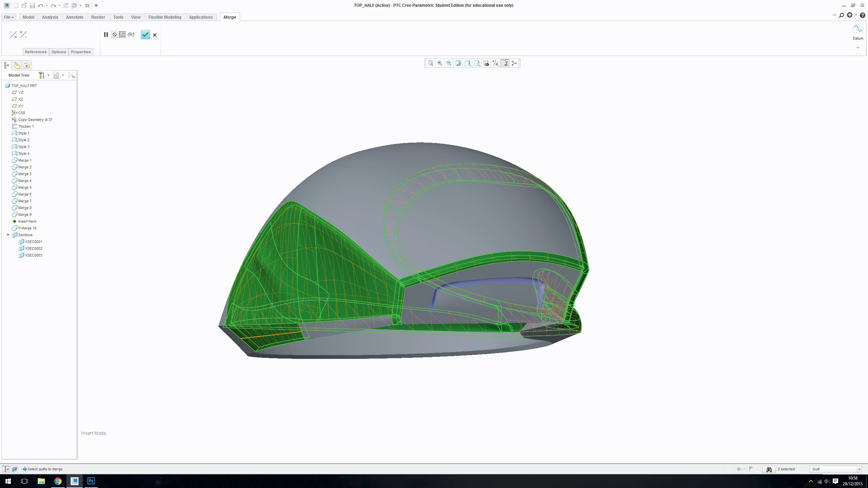Click the Repaint screen icon

click(458, 63)
